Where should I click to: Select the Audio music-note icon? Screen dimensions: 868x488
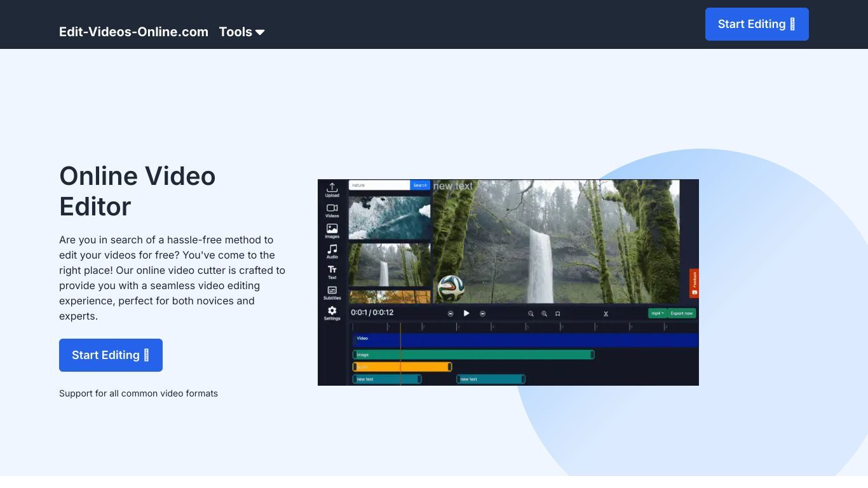coord(332,252)
